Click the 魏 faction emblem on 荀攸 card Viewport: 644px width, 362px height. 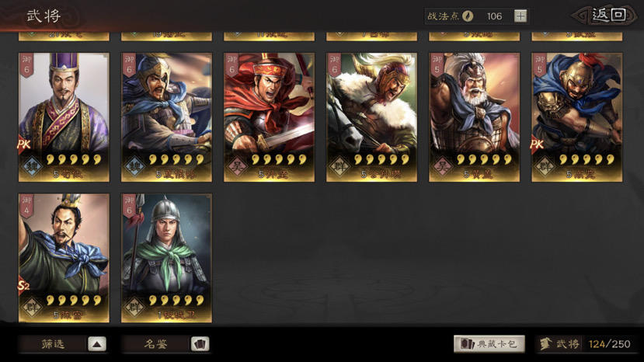32,167
